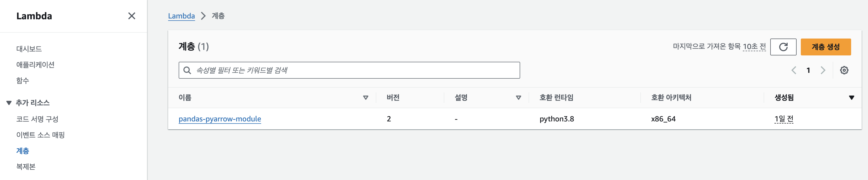Viewport: 868px width, 180px height.
Task: Open pandas-pyarrow-module layer link
Action: coord(220,119)
